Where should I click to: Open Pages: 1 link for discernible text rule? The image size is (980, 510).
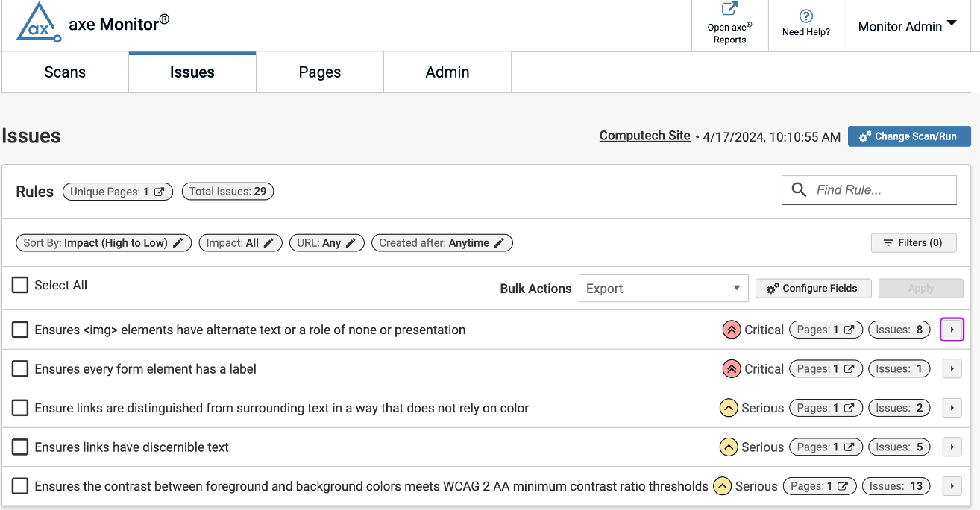point(826,447)
